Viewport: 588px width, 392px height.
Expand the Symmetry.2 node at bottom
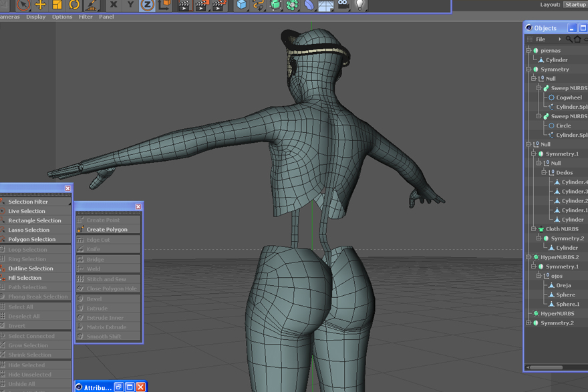529,323
